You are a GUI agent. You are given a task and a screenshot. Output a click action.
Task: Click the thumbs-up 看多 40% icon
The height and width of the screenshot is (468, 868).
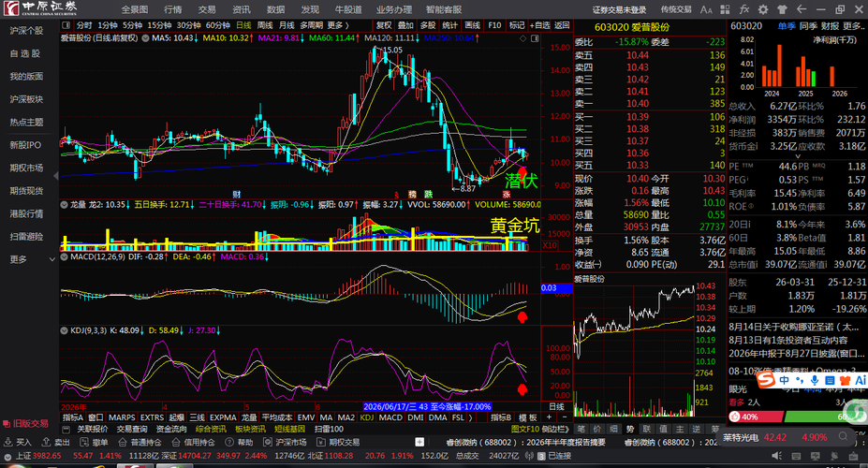tap(735, 417)
